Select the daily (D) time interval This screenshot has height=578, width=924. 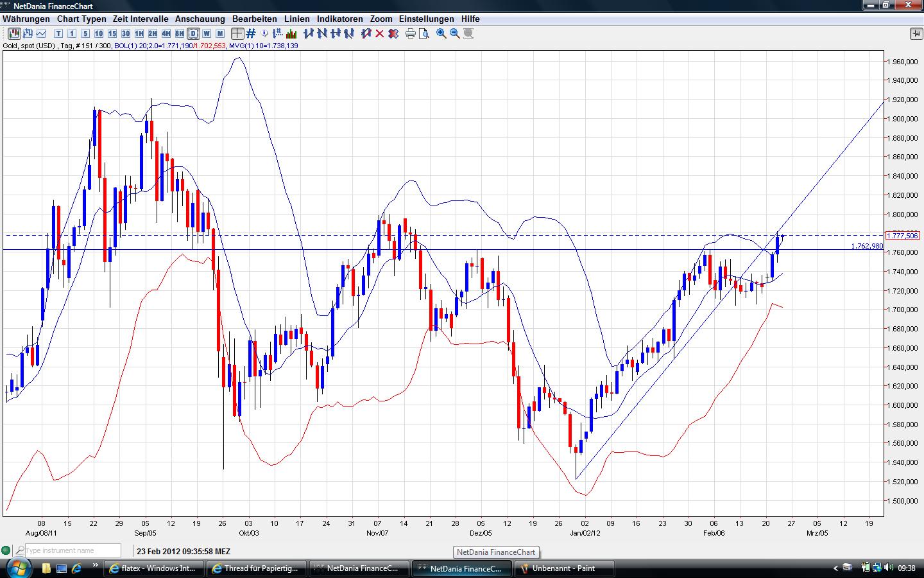tap(193, 33)
